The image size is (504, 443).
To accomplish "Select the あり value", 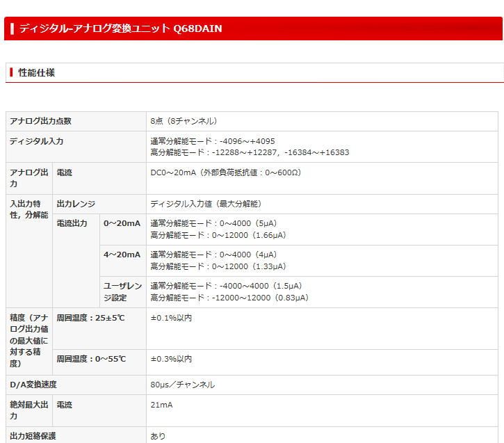I will pyautogui.click(x=158, y=436).
